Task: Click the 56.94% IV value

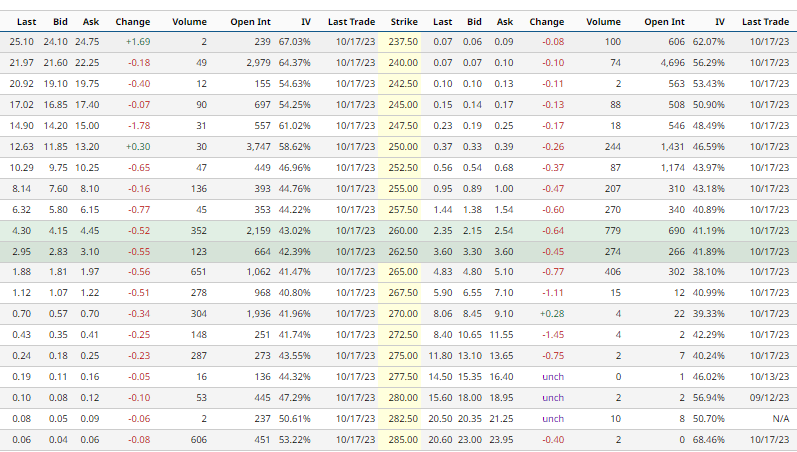Action: [x=709, y=398]
